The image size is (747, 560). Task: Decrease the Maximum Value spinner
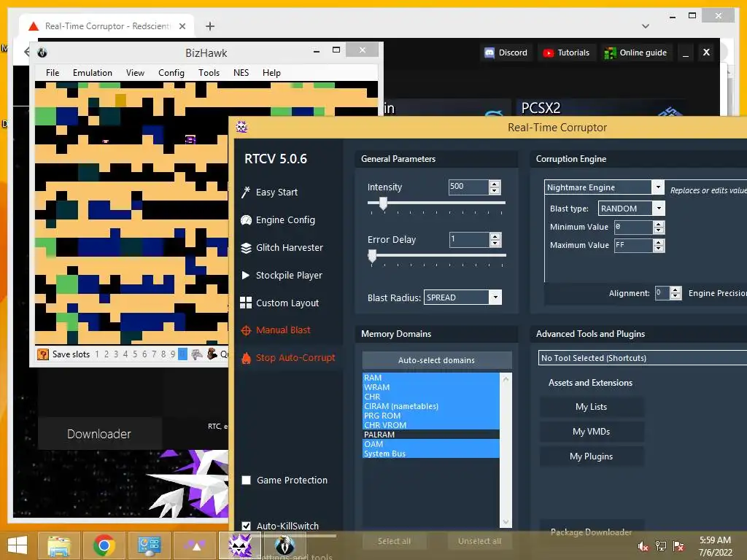point(659,249)
